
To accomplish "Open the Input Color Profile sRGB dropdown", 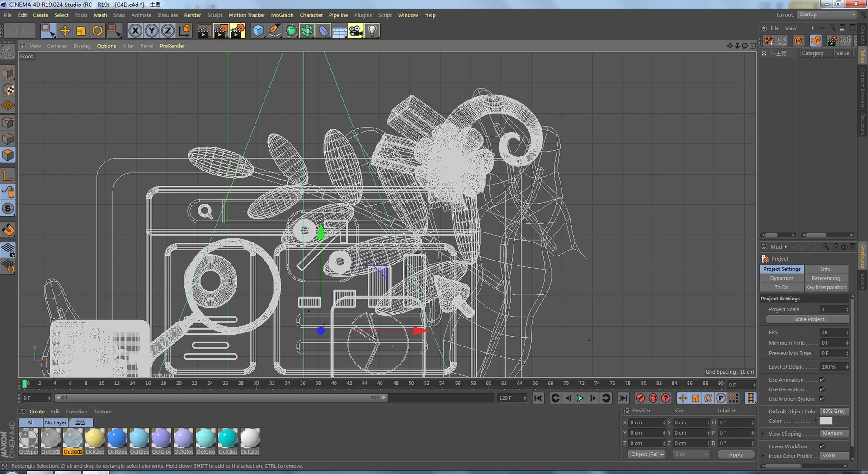I will 834,456.
